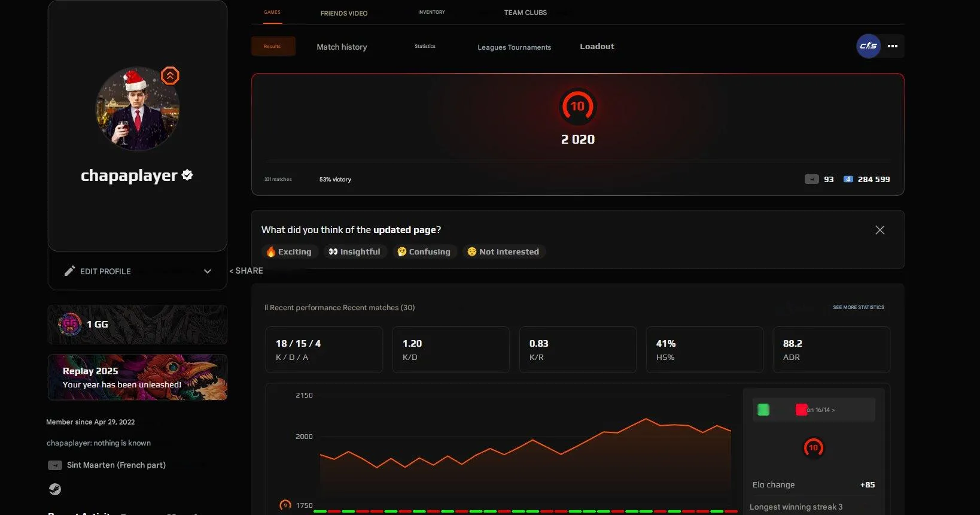This screenshot has width=980, height=515.
Task: Click the Elo change +85 value
Action: [x=868, y=485]
